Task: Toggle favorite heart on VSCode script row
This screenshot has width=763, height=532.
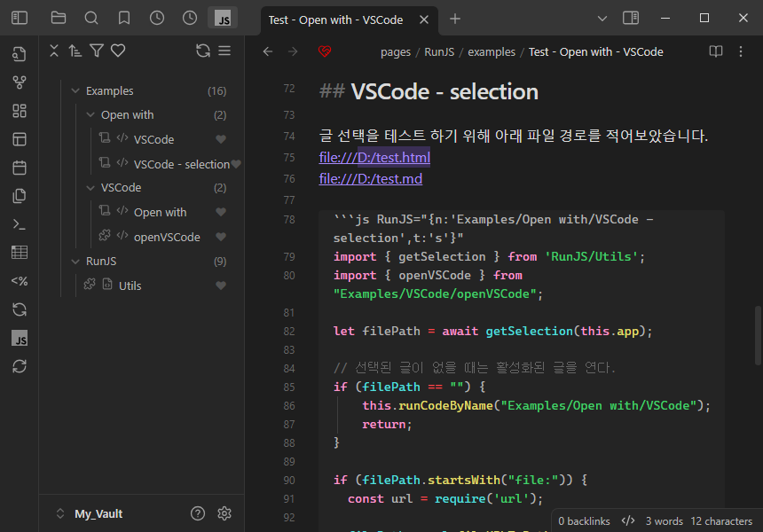Action: point(221,139)
